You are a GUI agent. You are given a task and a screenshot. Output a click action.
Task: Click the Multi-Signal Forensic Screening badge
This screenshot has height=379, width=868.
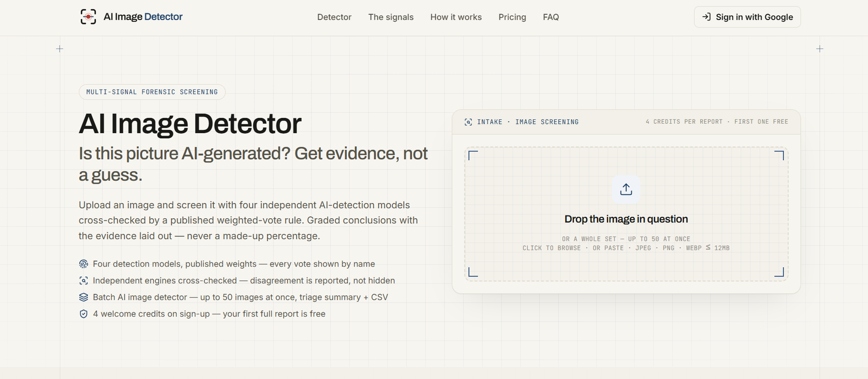click(152, 92)
